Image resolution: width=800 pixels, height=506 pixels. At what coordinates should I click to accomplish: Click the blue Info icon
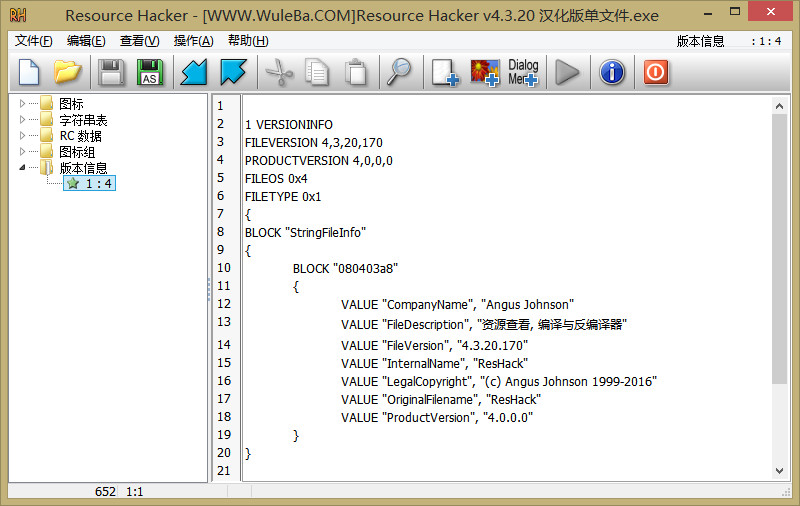(612, 72)
